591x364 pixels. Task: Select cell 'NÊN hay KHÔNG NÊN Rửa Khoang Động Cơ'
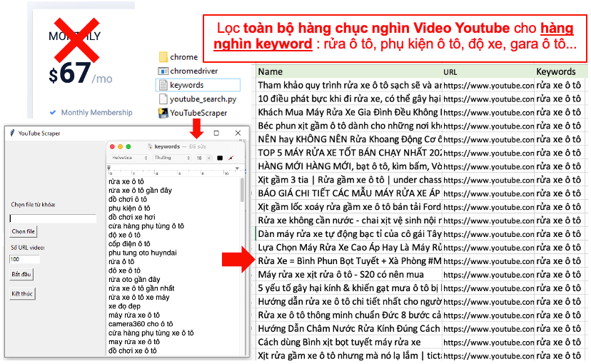349,139
